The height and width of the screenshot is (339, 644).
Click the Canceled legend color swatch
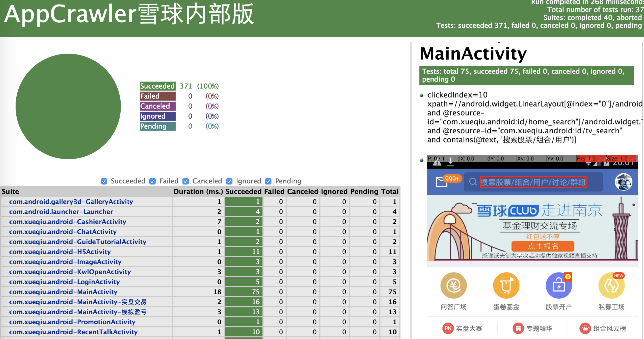pos(157,106)
